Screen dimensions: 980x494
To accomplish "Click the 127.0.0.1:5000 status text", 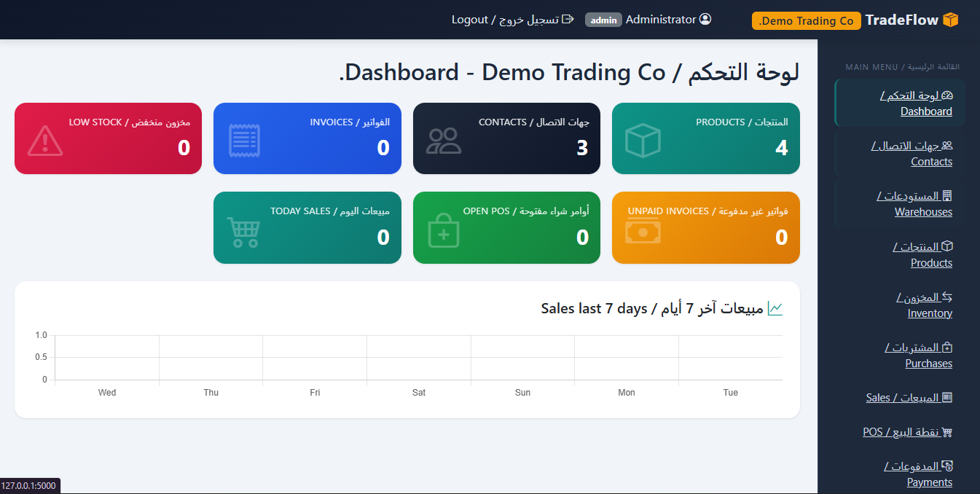I will (28, 486).
